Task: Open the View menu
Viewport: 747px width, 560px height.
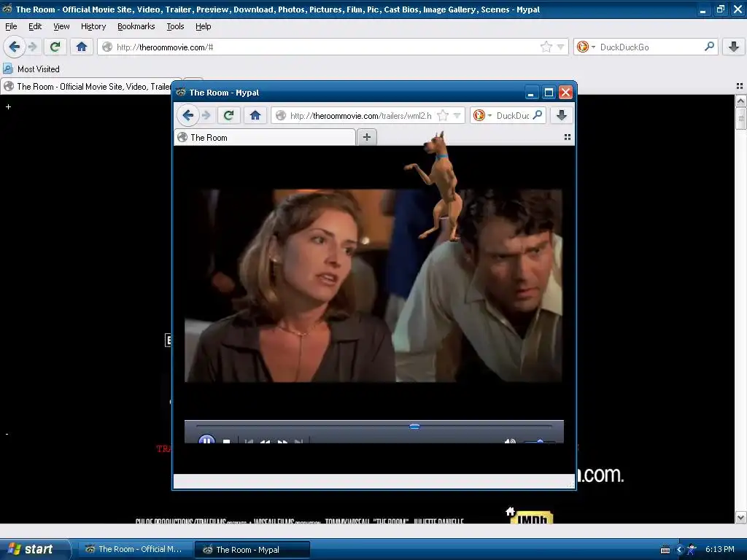Action: [61, 26]
